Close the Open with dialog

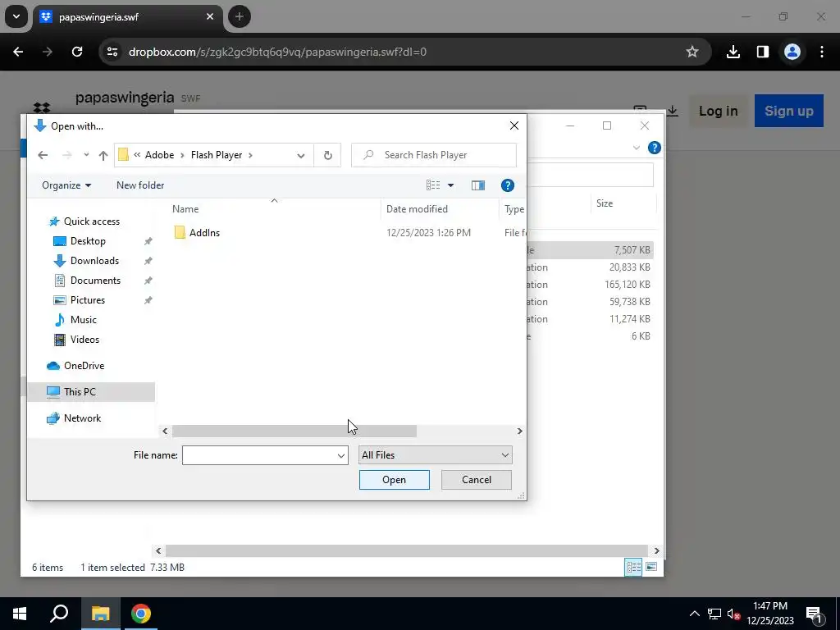pos(514,126)
